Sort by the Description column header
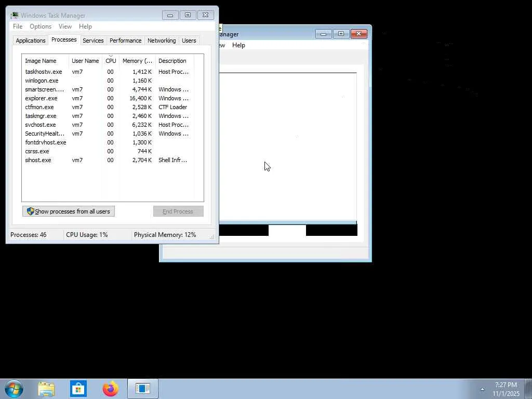 pyautogui.click(x=175, y=61)
